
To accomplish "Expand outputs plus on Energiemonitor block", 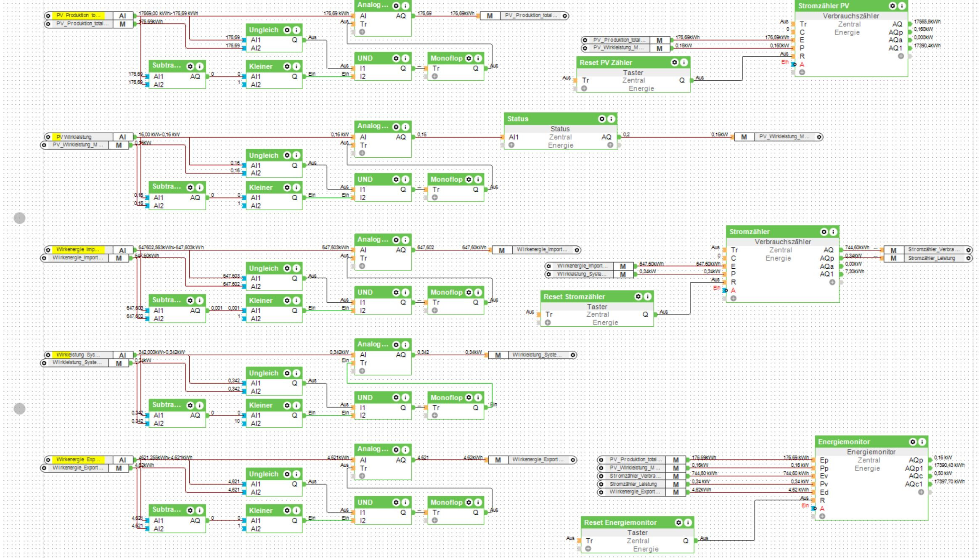I will point(921,492).
